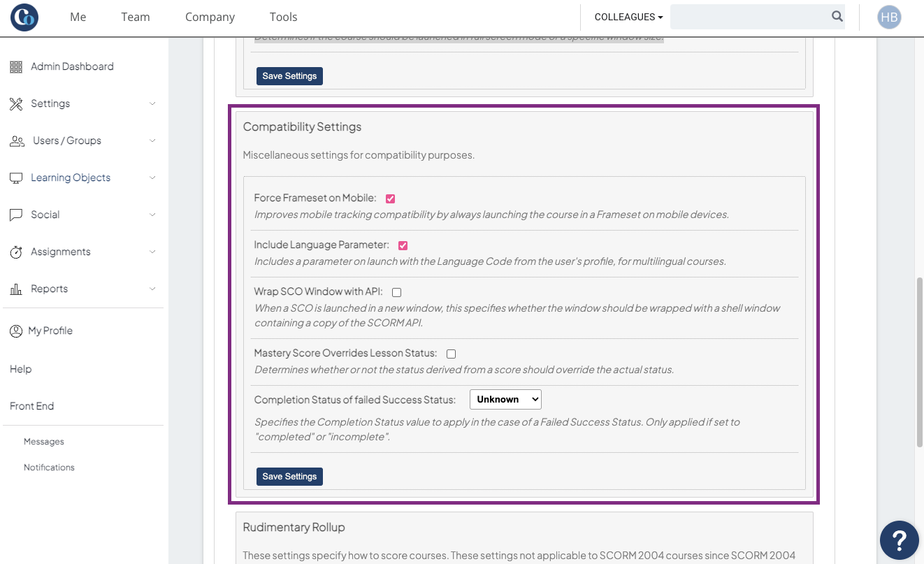Save Settings in Compatibility Settings section
The height and width of the screenshot is (564, 924).
tap(289, 477)
